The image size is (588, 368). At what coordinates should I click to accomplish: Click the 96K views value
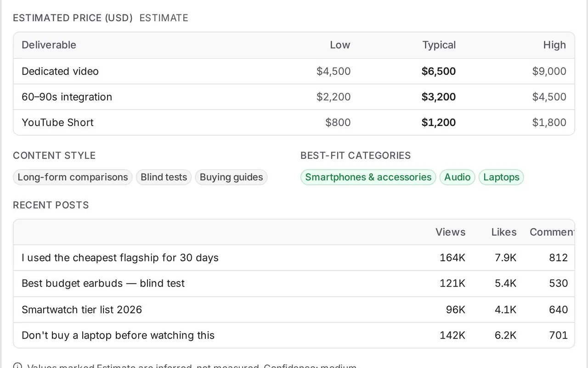(x=456, y=310)
